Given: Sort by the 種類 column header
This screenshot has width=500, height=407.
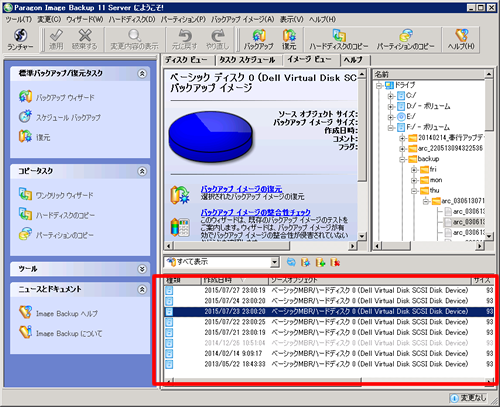Looking at the screenshot, I should pos(183,280).
